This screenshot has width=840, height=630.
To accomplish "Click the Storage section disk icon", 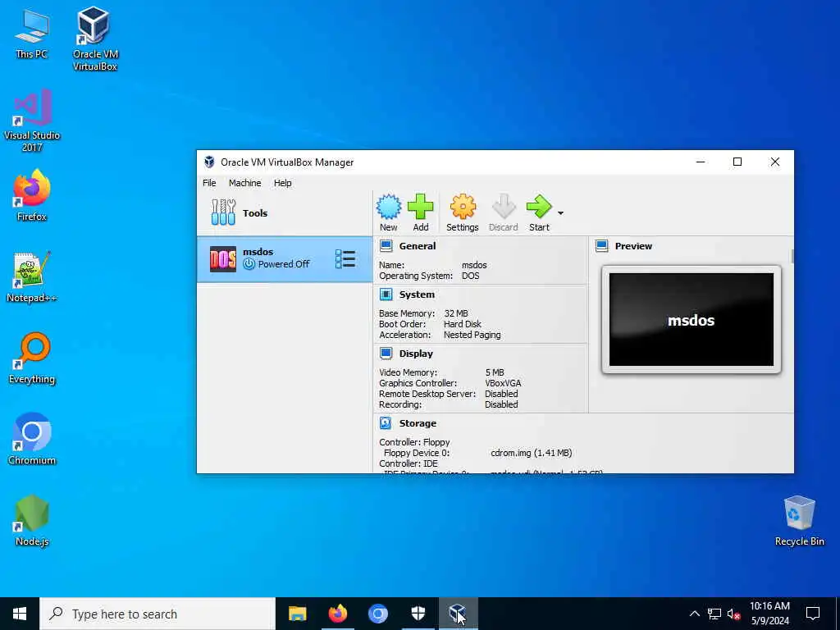I will click(386, 423).
